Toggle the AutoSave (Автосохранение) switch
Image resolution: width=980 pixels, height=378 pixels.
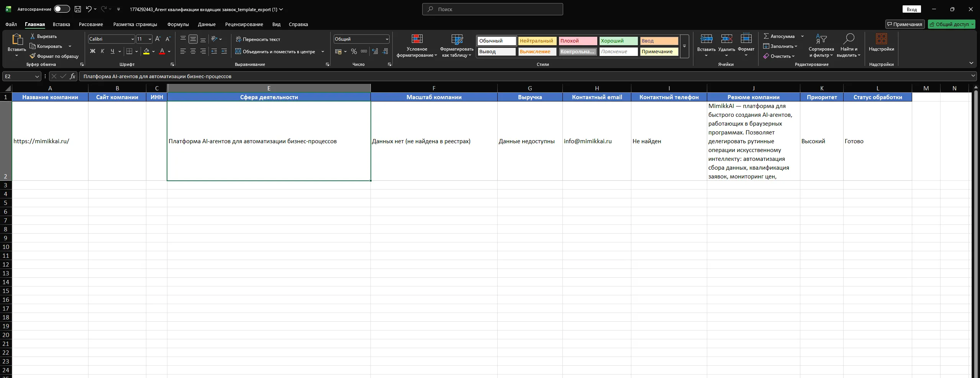click(62, 9)
